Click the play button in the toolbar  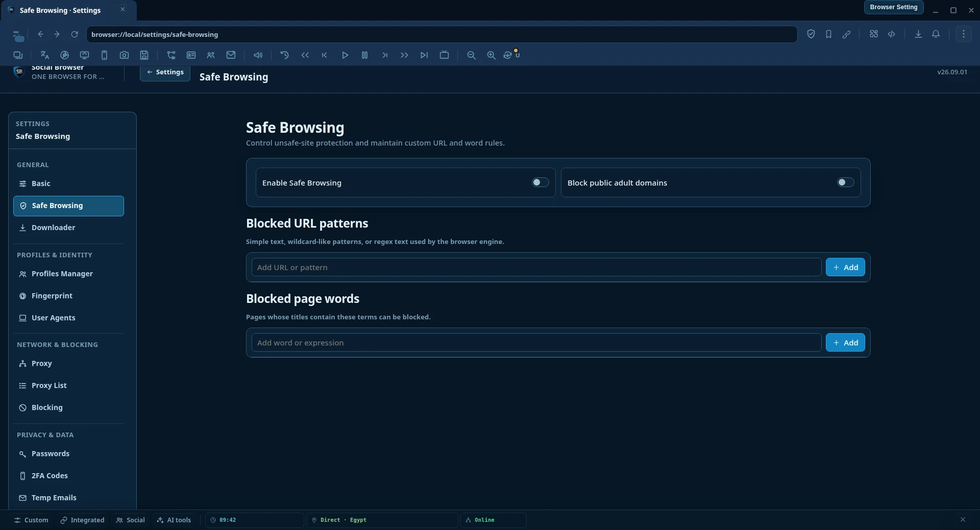point(345,55)
